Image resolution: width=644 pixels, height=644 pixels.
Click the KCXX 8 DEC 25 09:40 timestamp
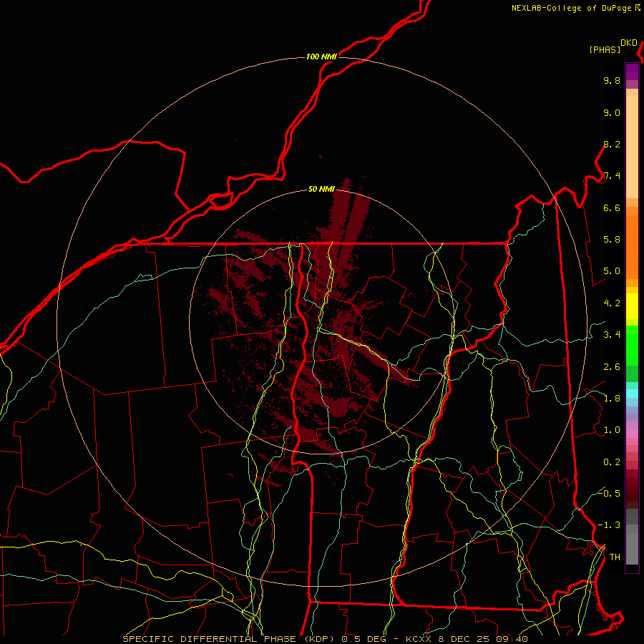pyautogui.click(x=467, y=639)
